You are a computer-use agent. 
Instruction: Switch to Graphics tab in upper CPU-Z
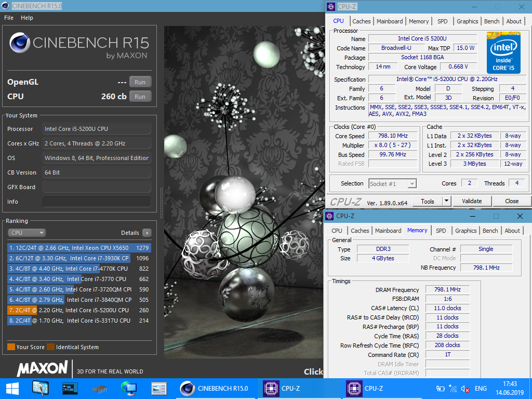click(467, 21)
